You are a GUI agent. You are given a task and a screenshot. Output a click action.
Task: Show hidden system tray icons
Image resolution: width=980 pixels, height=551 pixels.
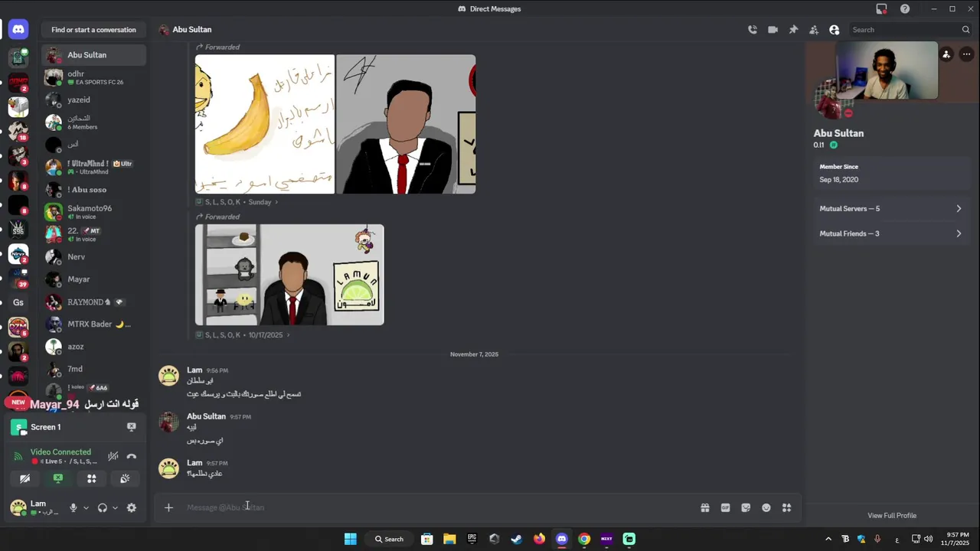tap(828, 539)
